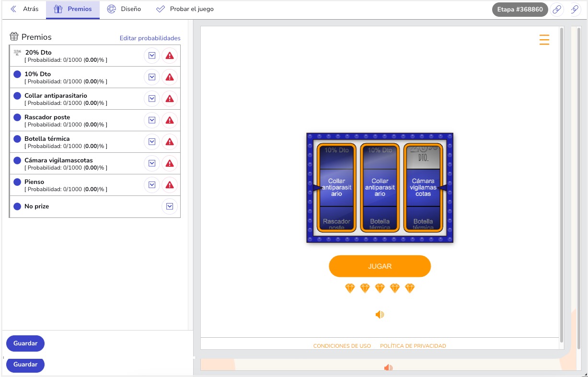
Task: Expand Pienso prize options
Action: [x=152, y=185]
